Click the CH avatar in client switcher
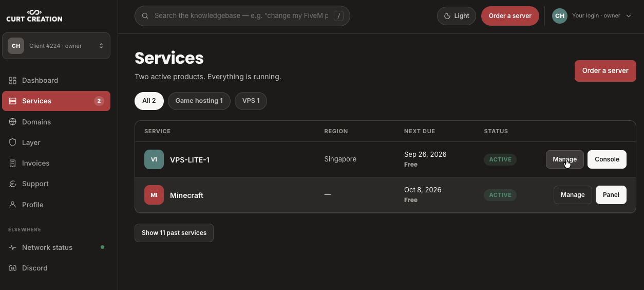Viewport: 644px width, 290px height. (x=16, y=46)
